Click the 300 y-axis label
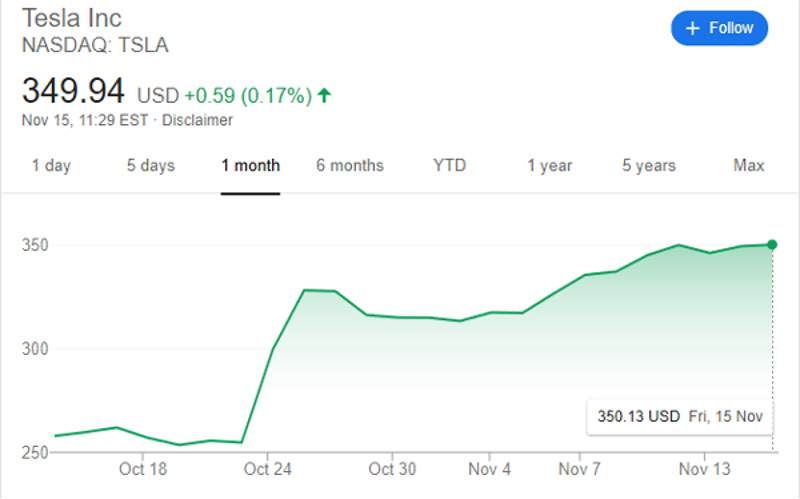800x499 pixels. tap(35, 349)
